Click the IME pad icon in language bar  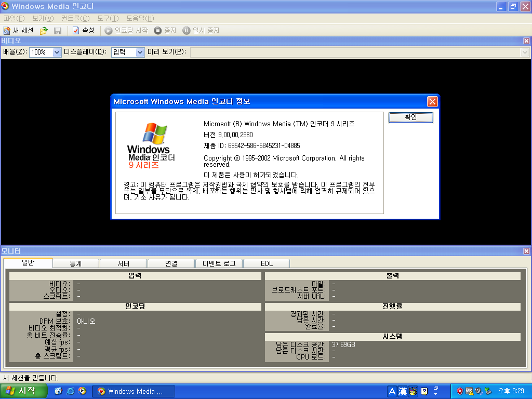(413, 392)
